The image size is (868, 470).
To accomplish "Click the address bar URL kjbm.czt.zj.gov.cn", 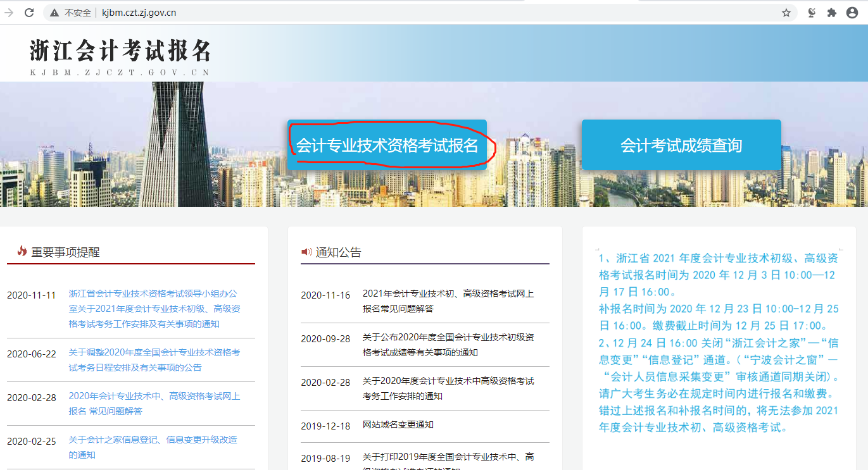I will pos(139,13).
